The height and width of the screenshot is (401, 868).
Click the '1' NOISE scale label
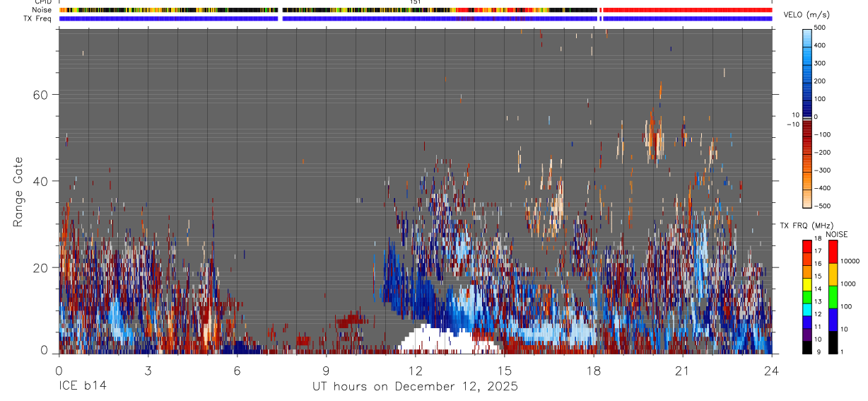(x=842, y=351)
